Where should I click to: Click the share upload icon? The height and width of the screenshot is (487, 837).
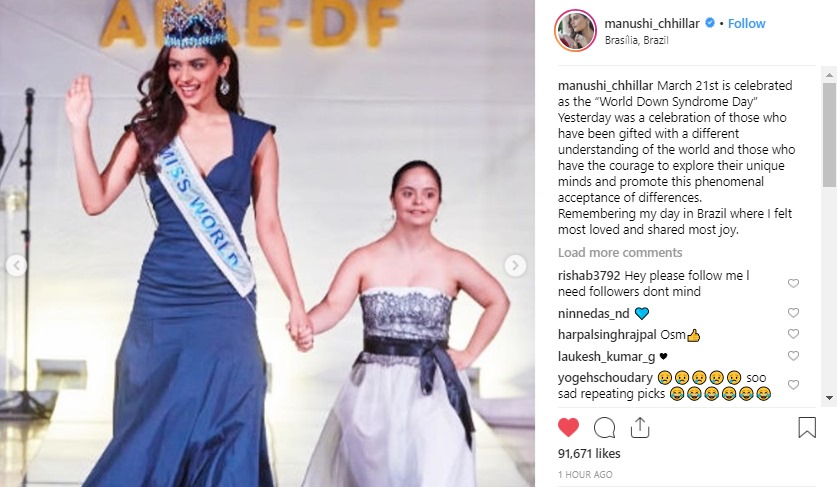(639, 427)
